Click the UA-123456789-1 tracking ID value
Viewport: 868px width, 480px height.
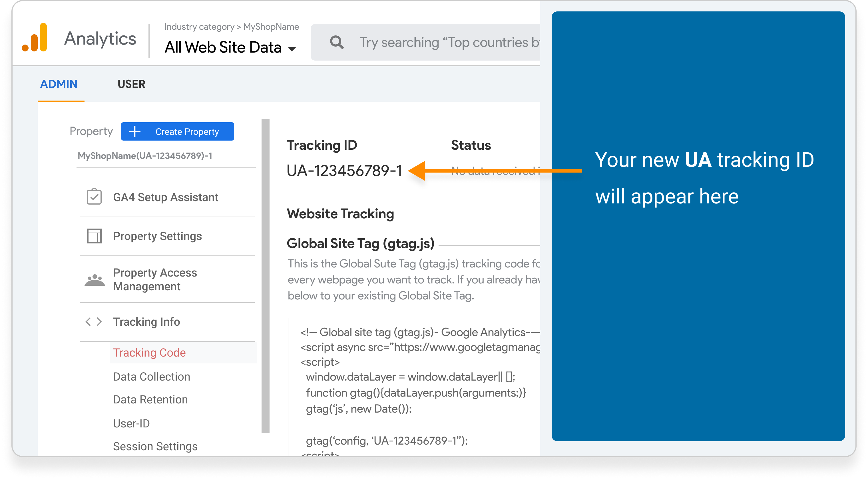point(344,171)
